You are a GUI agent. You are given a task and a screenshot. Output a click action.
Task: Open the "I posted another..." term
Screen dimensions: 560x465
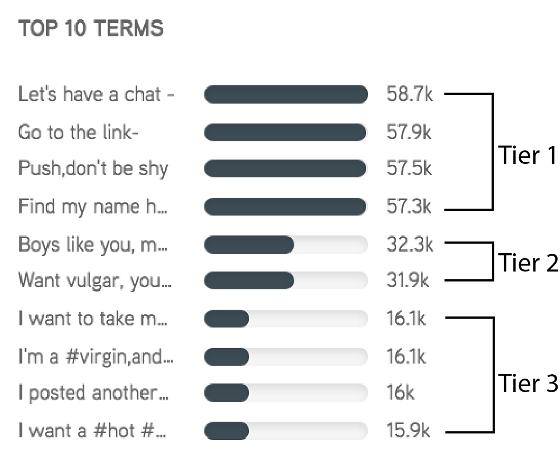[x=93, y=393]
